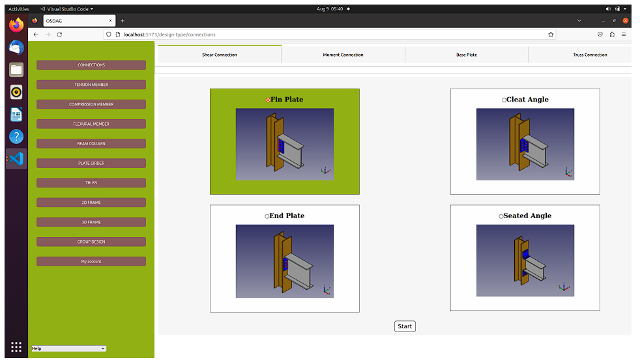Open system menu power arrow
This screenshot has height=364, width=640.
click(x=625, y=8)
